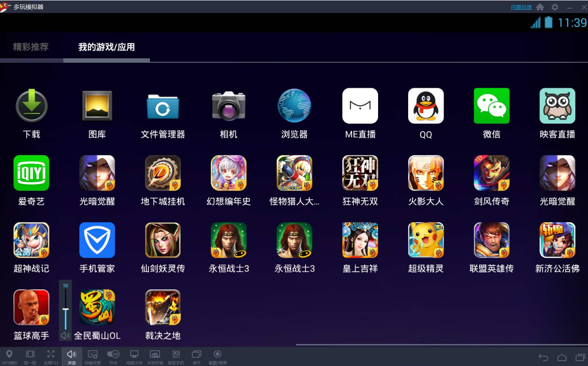The width and height of the screenshot is (588, 366).
Task: Launch 映客直播 owl app
Action: pyautogui.click(x=558, y=106)
